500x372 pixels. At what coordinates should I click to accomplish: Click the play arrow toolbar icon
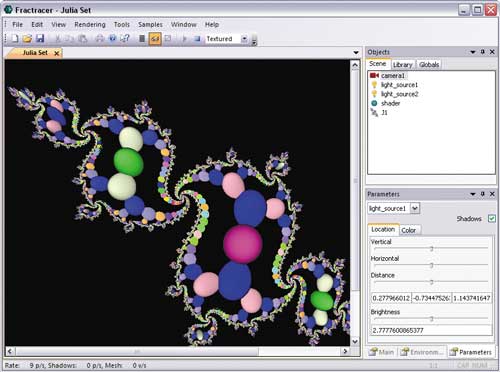click(x=184, y=39)
